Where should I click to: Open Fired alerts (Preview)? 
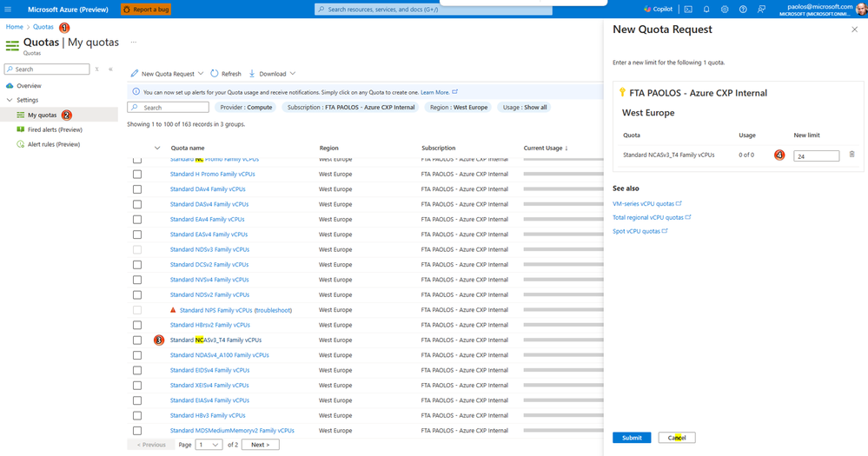coord(55,129)
